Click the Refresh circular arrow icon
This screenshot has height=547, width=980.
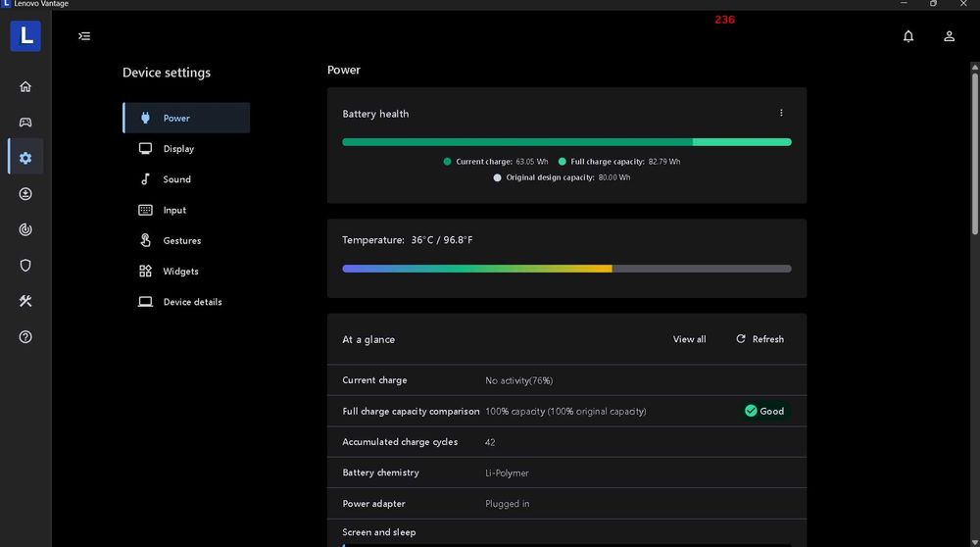click(741, 339)
